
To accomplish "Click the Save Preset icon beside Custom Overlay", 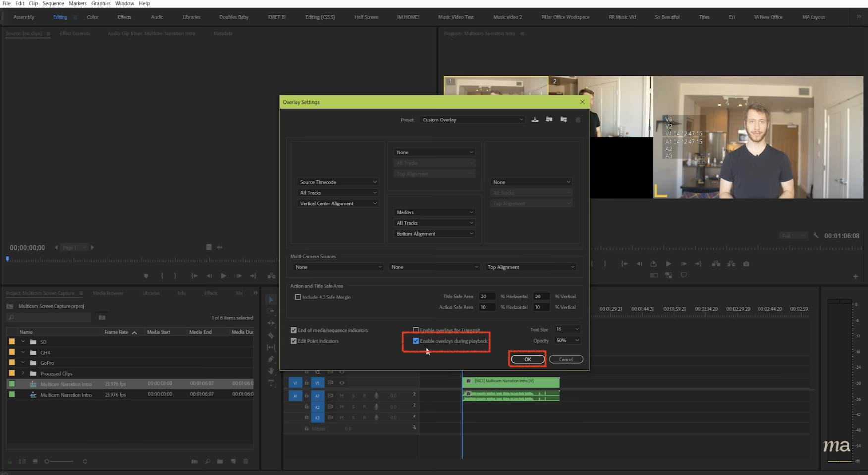I will click(x=535, y=119).
